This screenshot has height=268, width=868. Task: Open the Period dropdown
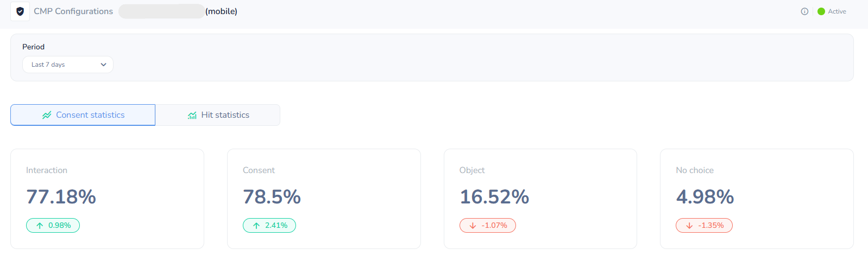point(67,65)
